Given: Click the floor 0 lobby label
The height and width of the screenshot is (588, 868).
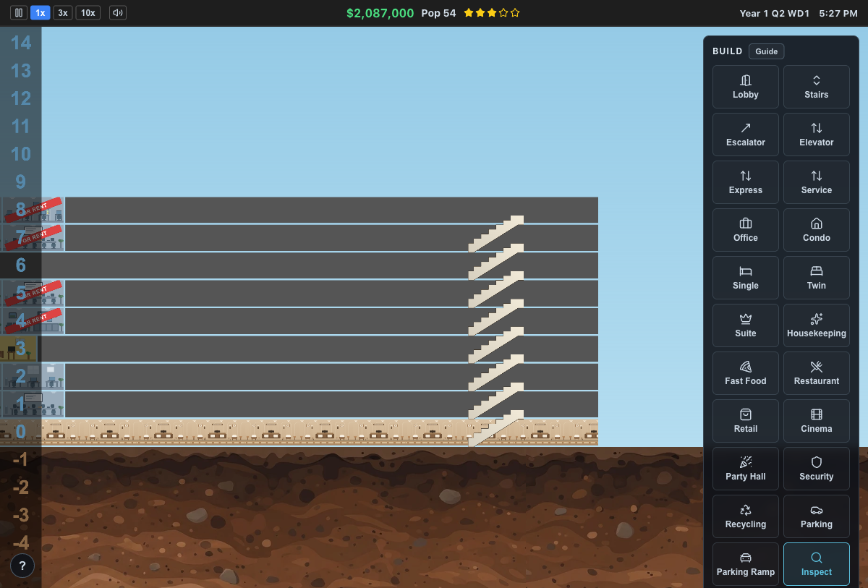Looking at the screenshot, I should coord(20,432).
